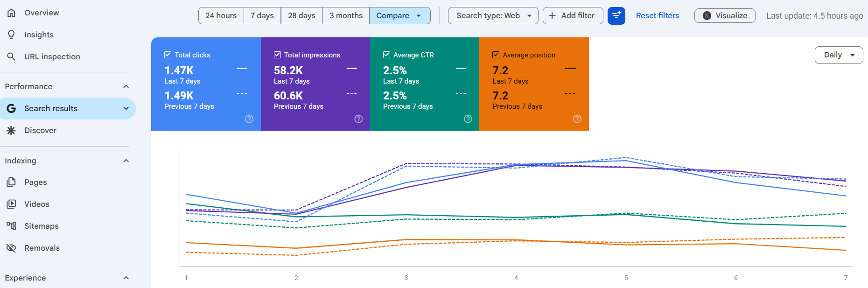Viewport: 868px width, 288px height.
Task: Select the 28 days date range
Action: (301, 16)
